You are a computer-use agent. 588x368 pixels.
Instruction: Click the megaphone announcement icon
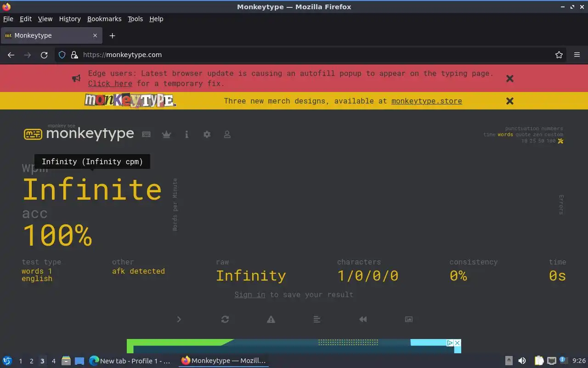click(76, 79)
